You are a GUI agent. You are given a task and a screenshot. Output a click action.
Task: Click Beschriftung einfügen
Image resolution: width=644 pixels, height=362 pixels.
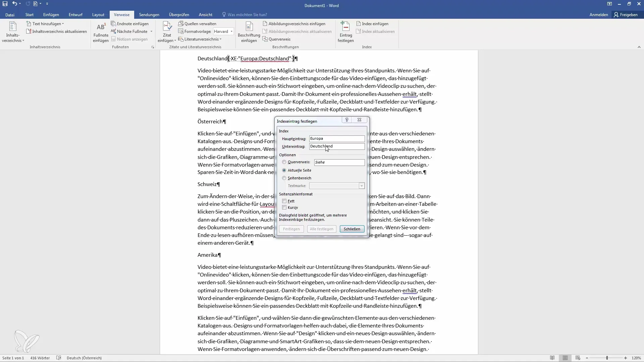point(249,32)
